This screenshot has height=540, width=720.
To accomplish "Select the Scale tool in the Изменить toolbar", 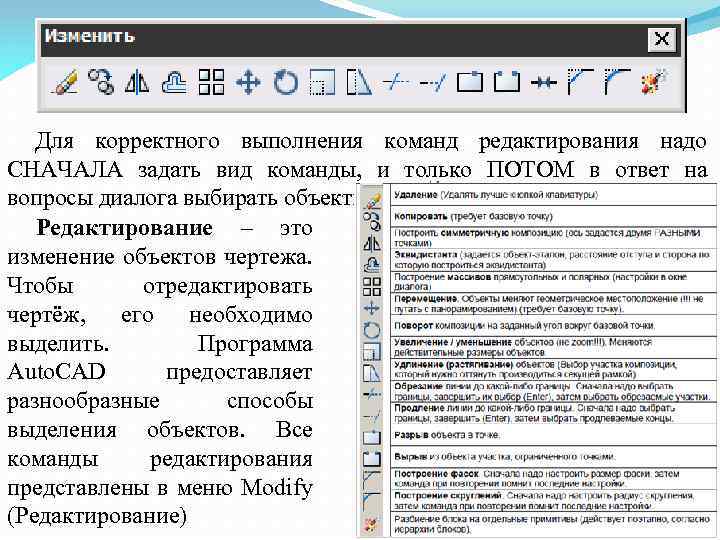I will click(x=322, y=82).
